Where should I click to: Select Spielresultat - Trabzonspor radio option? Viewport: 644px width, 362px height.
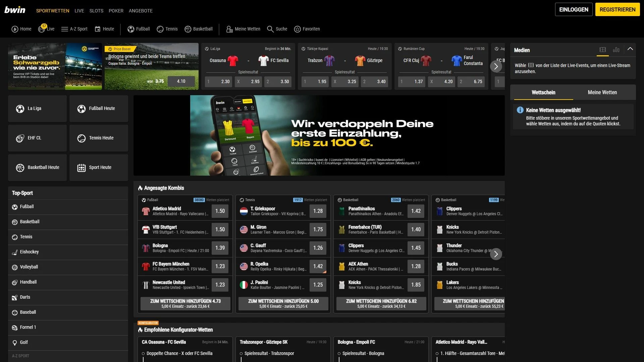(241, 354)
